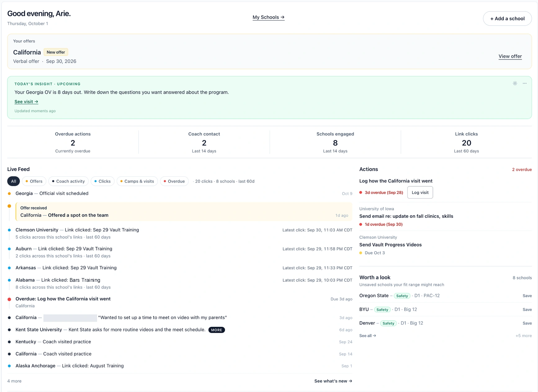
Task: Click the Log visit button
Action: [420, 192]
